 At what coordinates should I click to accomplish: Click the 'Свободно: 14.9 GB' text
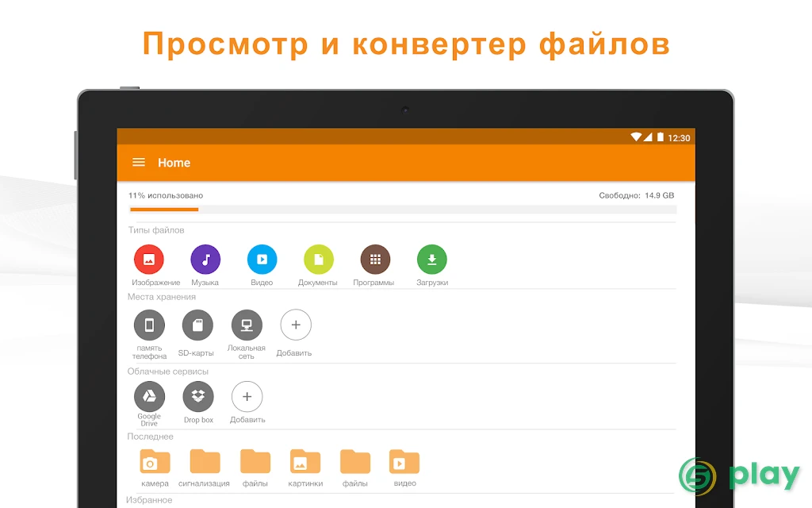637,195
